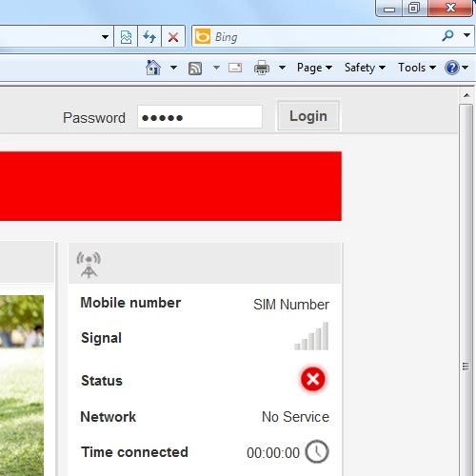Screen dimensions: 476x476
Task: Print the page with the printer icon
Action: 262,68
